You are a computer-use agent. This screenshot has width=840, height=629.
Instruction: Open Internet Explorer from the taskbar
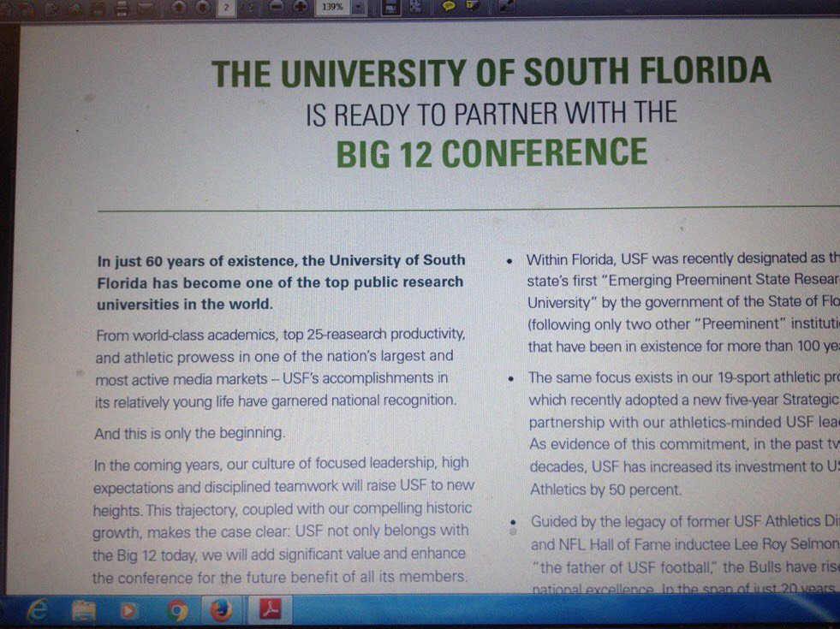click(x=37, y=610)
